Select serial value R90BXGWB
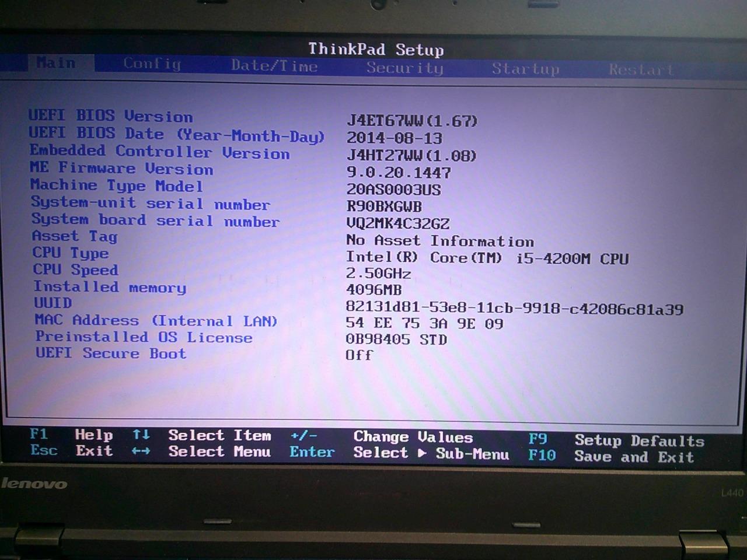The height and width of the screenshot is (560, 747). pyautogui.click(x=384, y=206)
